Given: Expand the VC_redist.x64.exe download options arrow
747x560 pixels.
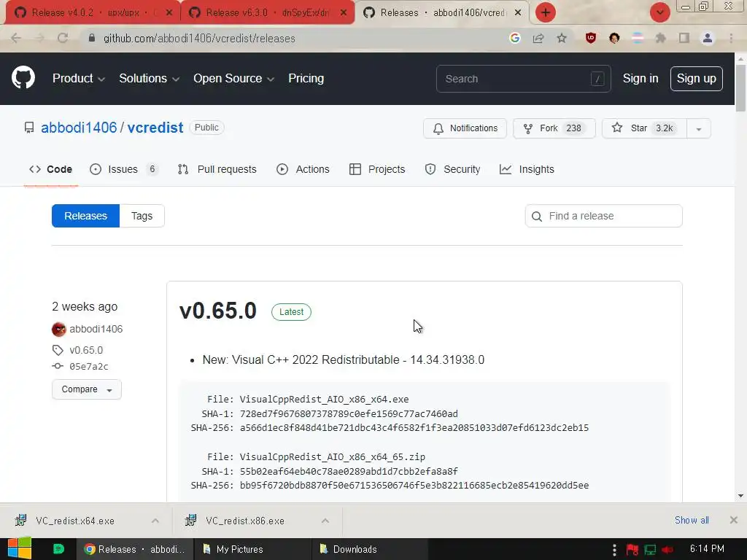Looking at the screenshot, I should (x=155, y=521).
